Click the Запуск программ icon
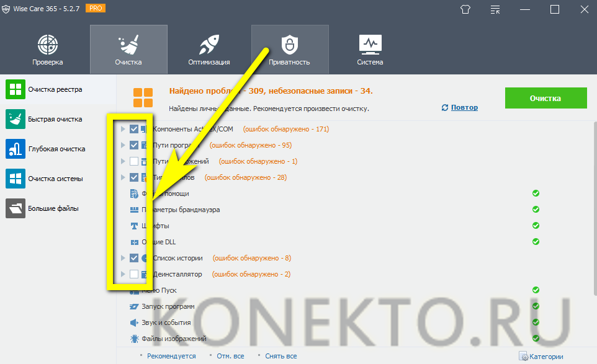The width and height of the screenshot is (597, 364). (134, 306)
